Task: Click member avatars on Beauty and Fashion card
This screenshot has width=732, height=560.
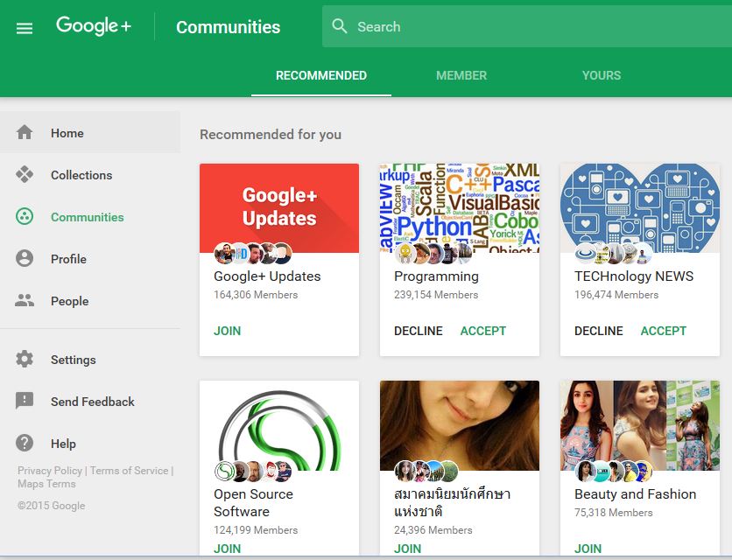Action: pos(614,472)
